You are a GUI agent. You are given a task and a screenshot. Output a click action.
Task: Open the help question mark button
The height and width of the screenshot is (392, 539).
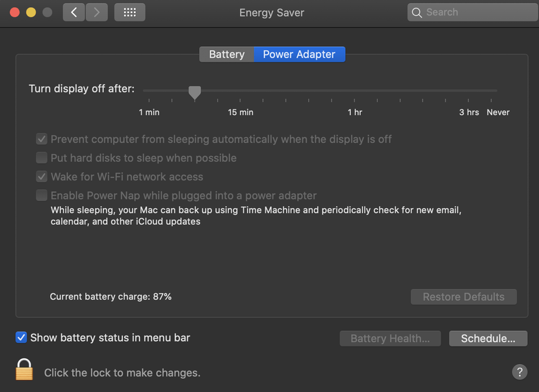[x=519, y=372]
